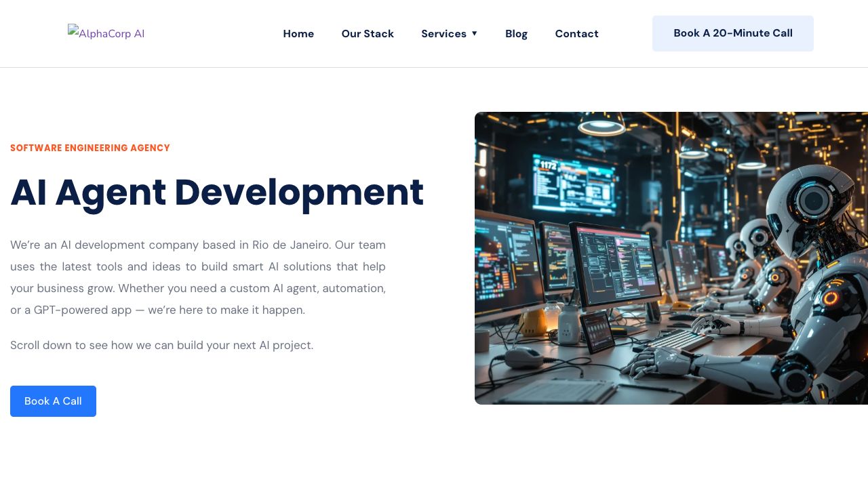This screenshot has width=868, height=488.
Task: Open the Our Stack page
Action: tap(368, 34)
